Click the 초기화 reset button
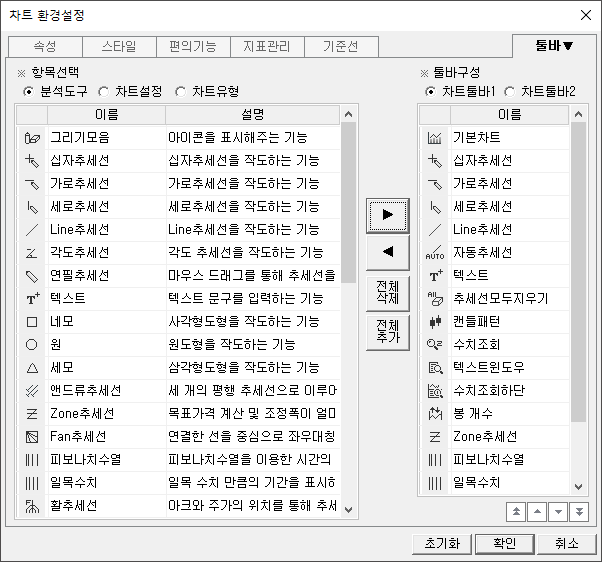This screenshot has height=562, width=602. coord(441,544)
